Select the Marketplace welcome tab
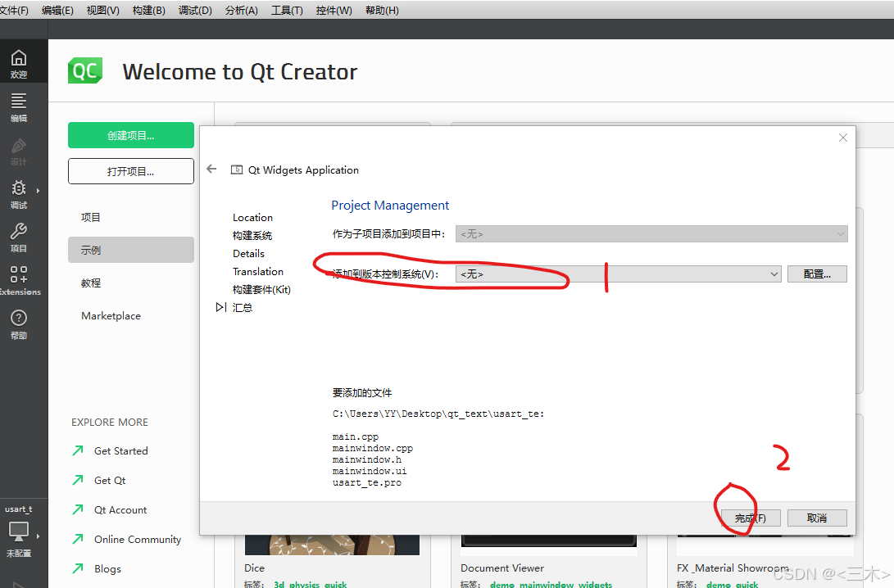Viewport: 894px width, 588px height. (130, 315)
